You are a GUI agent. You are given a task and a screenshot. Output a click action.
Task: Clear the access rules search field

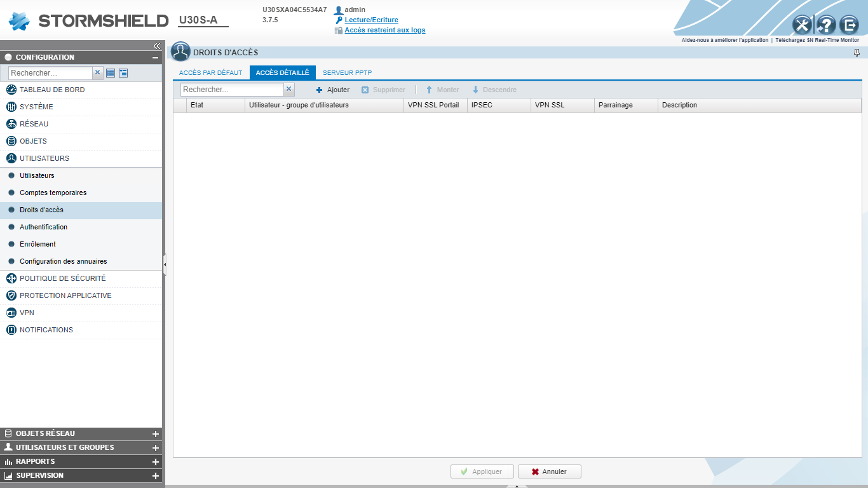pos(288,90)
